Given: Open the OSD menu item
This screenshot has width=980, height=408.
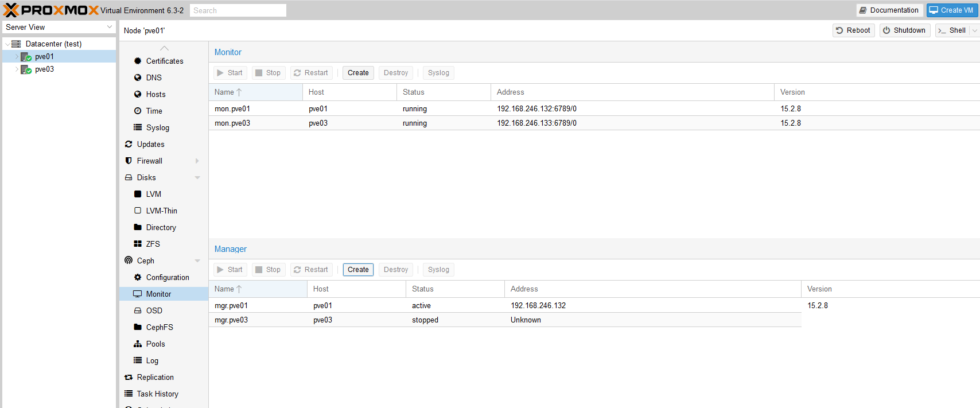Looking at the screenshot, I should click(x=164, y=310).
